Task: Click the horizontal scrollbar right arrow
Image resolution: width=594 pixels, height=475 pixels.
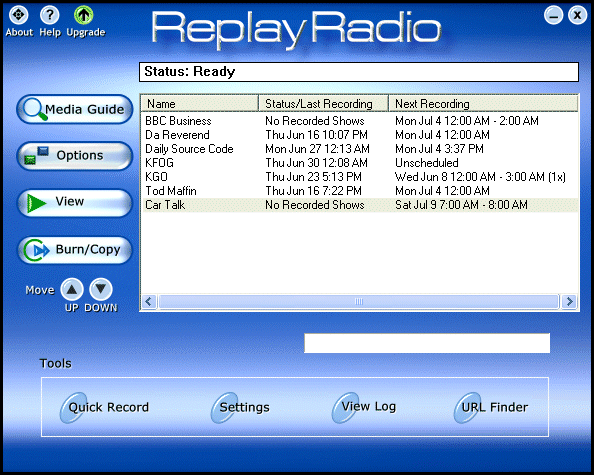Action: (569, 302)
